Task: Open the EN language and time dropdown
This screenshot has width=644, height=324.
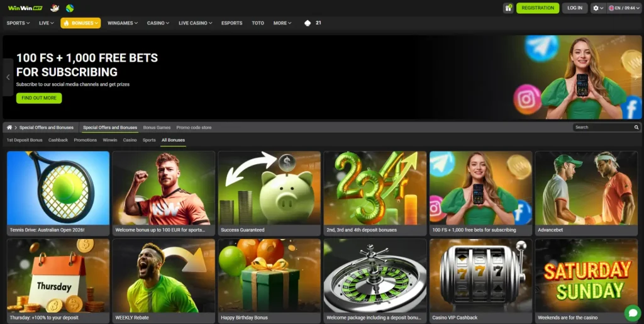Action: tap(625, 8)
